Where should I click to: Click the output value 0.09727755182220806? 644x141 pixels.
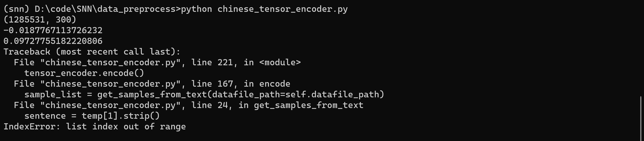[53, 41]
